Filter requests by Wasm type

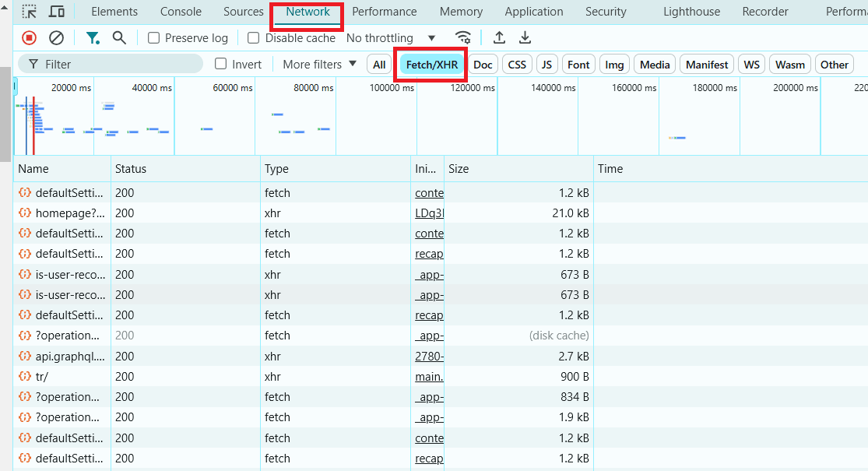pyautogui.click(x=790, y=64)
